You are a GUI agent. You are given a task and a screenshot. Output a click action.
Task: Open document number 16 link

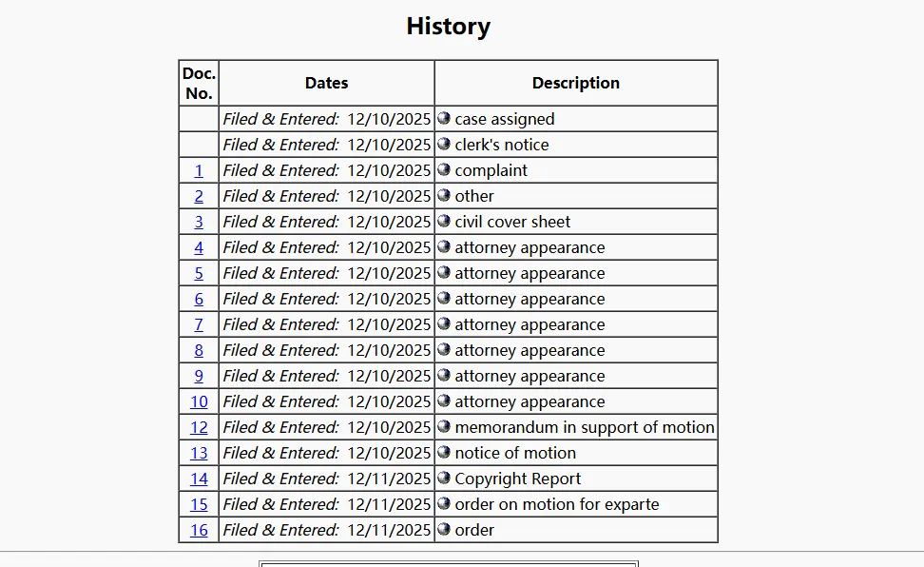click(x=199, y=531)
